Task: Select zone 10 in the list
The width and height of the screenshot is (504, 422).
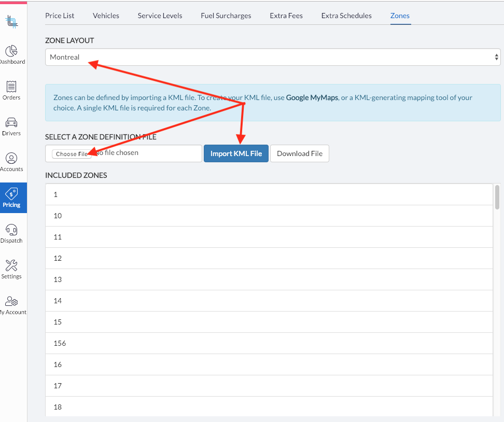Action: click(269, 216)
